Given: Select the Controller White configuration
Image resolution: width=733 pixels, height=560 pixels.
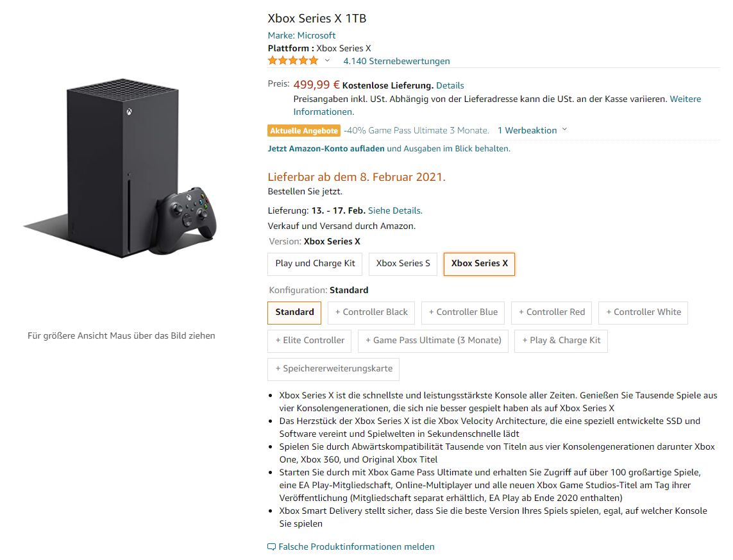Looking at the screenshot, I should pos(643,312).
